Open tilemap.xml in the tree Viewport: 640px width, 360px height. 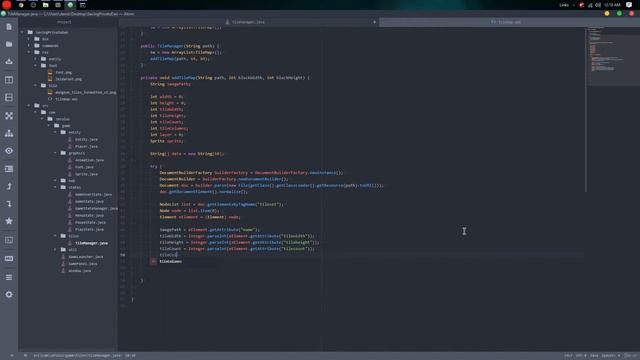click(66, 99)
